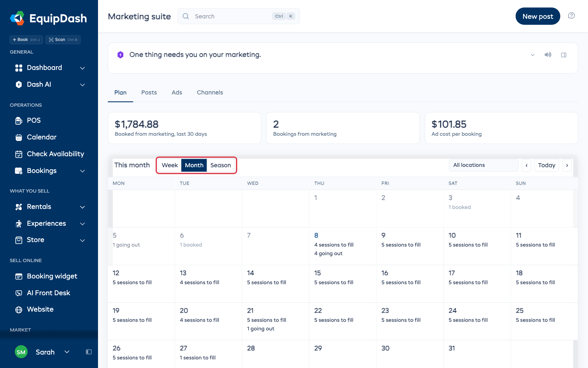Click the Book quick action button
588x368 pixels.
pos(26,40)
